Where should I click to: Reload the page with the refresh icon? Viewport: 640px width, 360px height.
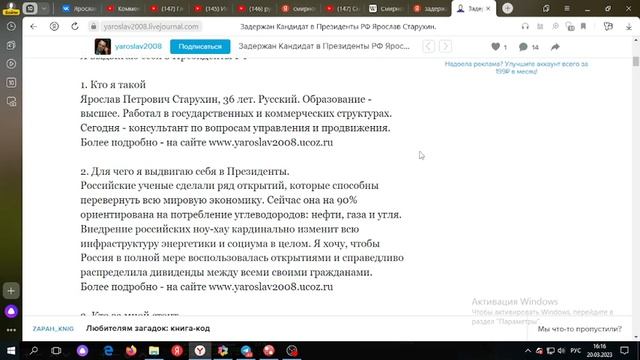(x=75, y=27)
